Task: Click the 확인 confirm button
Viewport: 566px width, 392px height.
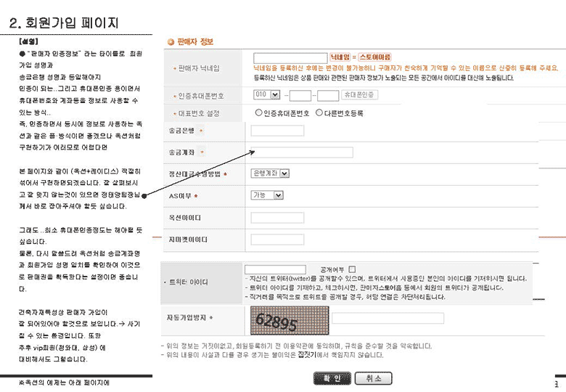Action: 332,378
